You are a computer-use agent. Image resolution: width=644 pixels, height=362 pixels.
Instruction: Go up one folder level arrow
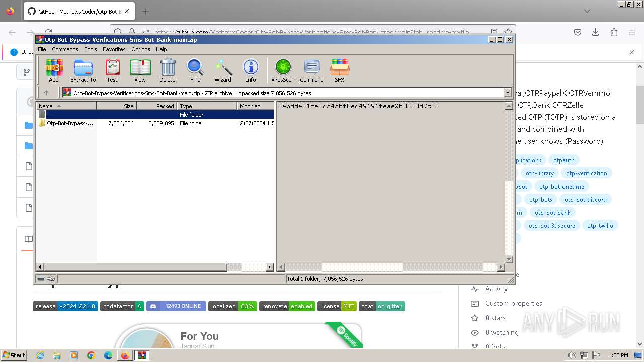click(x=46, y=93)
